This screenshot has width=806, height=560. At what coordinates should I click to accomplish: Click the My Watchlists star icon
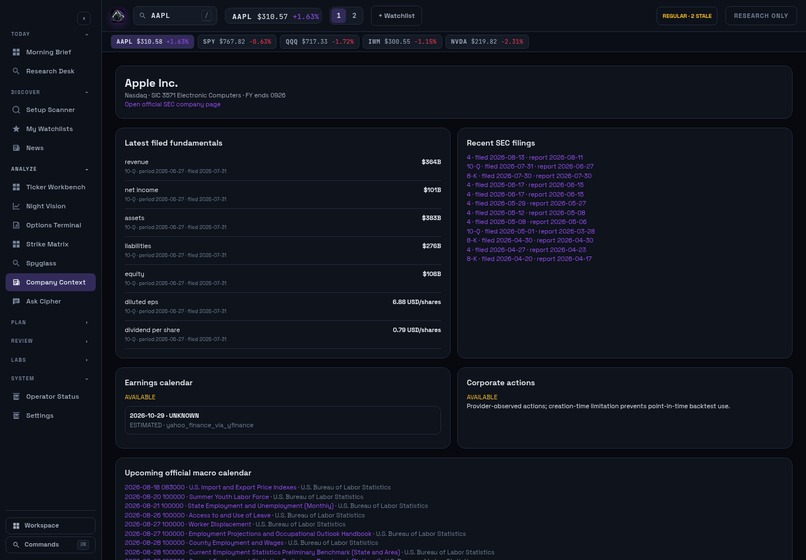(16, 129)
